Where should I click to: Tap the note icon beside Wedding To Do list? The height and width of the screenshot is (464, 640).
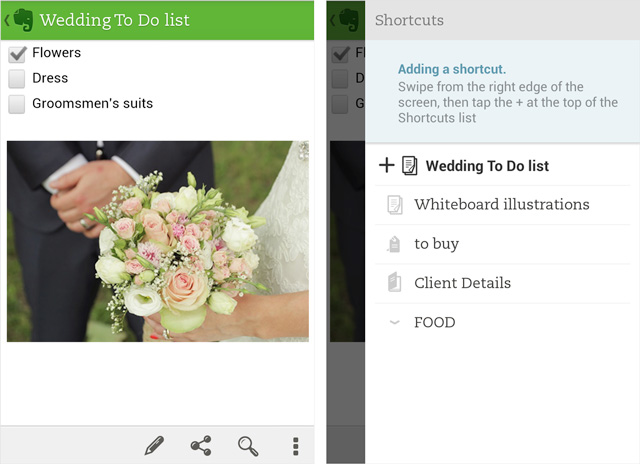(409, 166)
